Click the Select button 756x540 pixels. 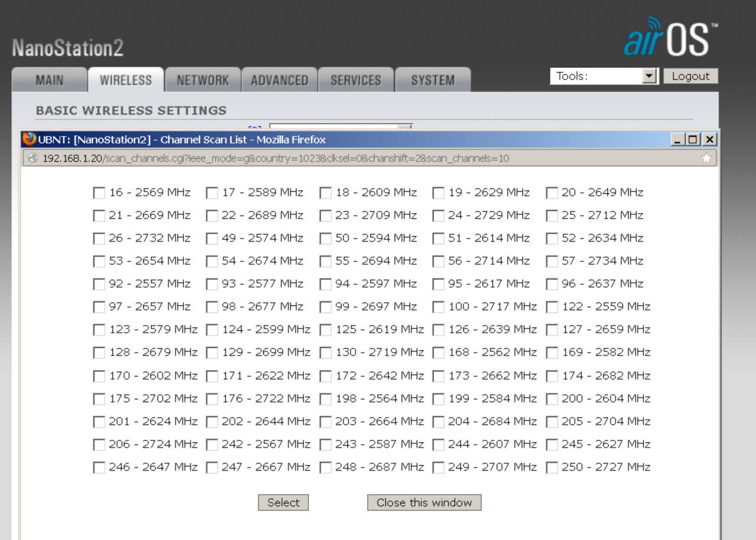coord(283,503)
